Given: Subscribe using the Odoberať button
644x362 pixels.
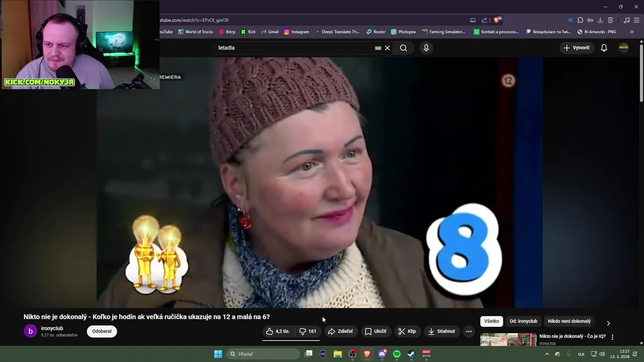Looking at the screenshot, I should coord(102,331).
